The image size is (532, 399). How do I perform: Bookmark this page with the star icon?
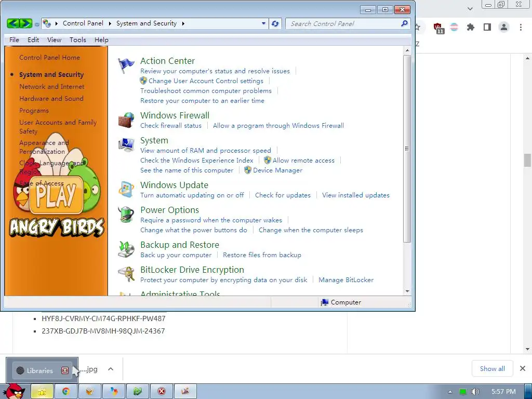tap(418, 27)
